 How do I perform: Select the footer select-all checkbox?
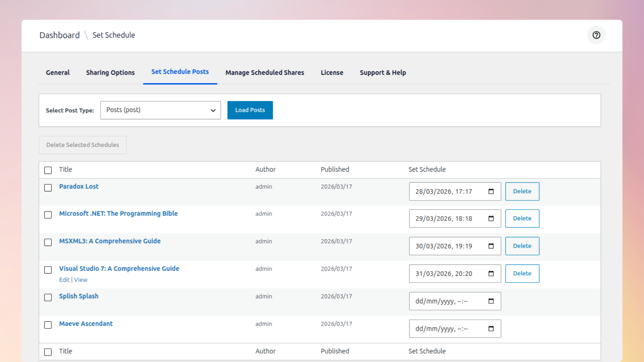48,352
